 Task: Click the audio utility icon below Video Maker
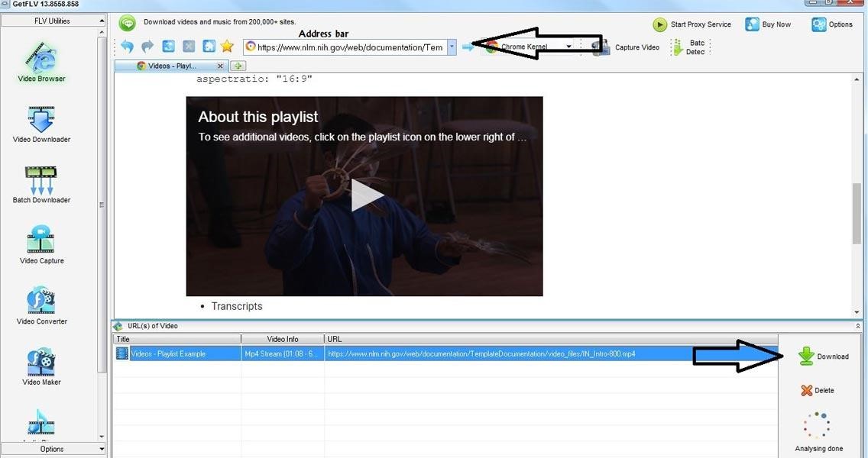(x=41, y=423)
